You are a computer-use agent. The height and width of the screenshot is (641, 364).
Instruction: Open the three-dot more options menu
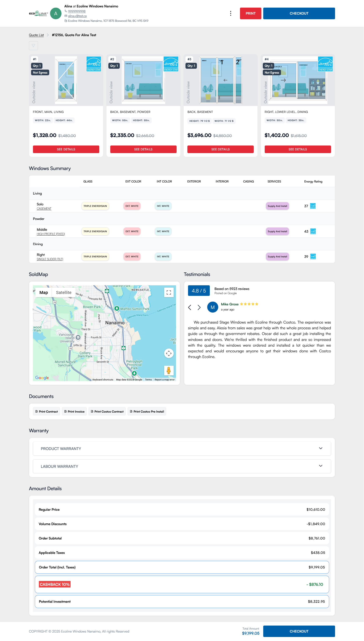pos(230,14)
